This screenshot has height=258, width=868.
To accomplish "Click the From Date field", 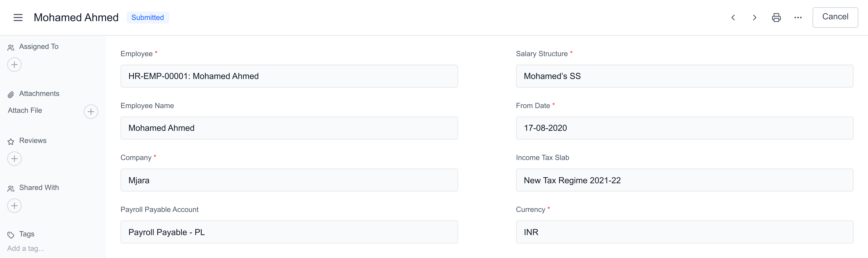I will [684, 128].
